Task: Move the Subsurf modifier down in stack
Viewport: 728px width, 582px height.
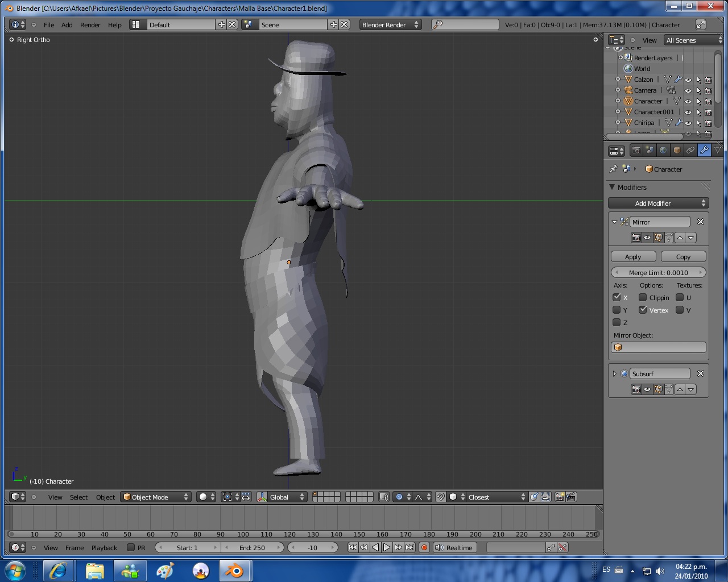Action: click(690, 389)
